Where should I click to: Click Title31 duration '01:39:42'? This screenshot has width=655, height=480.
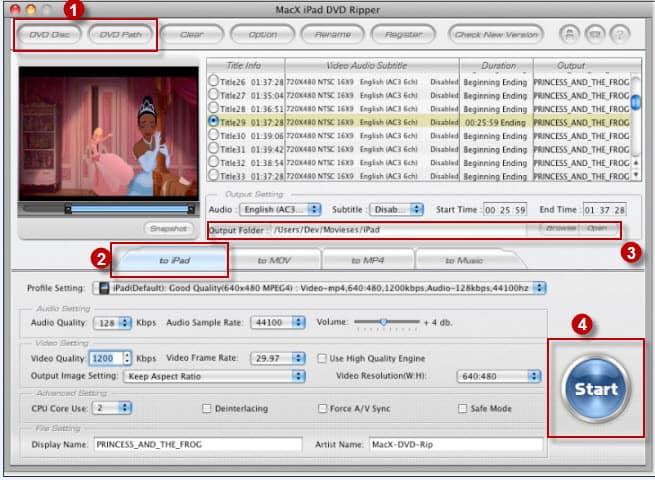[267, 150]
